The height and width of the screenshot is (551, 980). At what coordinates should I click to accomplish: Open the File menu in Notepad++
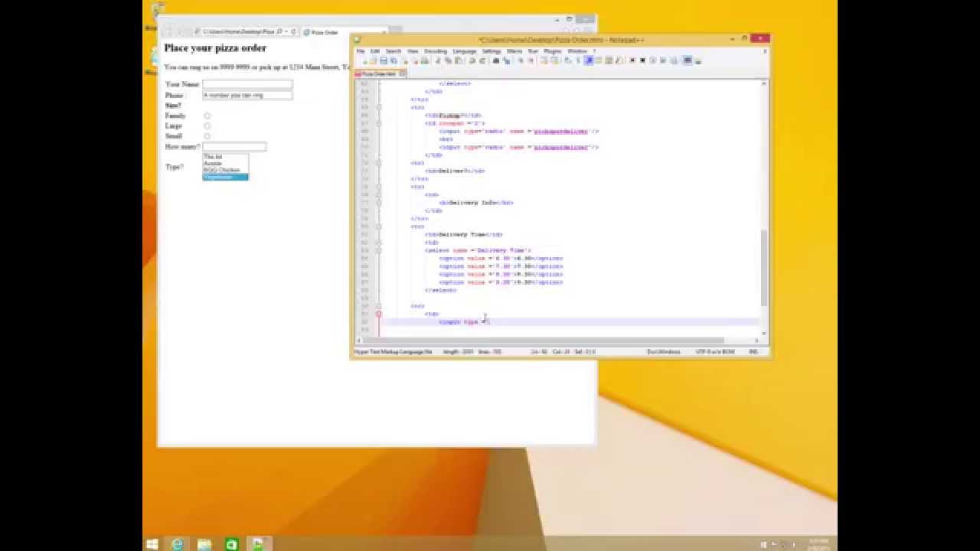pos(361,51)
